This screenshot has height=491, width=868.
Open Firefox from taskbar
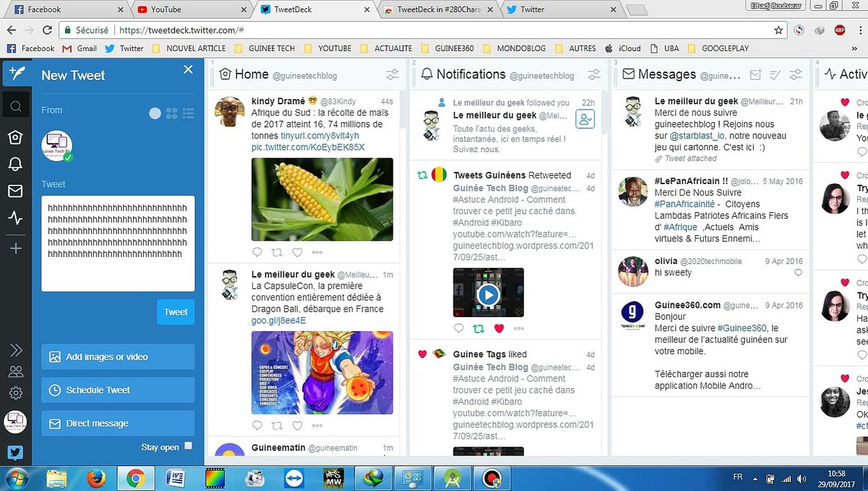96,479
